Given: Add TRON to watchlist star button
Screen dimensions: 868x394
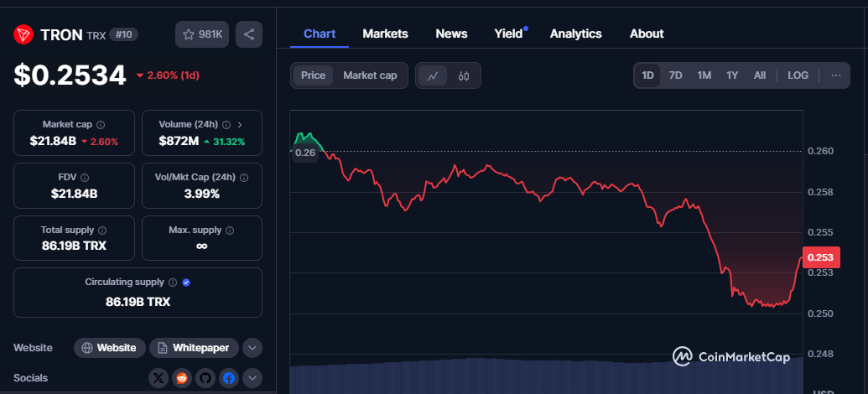Looking at the screenshot, I should (x=202, y=34).
